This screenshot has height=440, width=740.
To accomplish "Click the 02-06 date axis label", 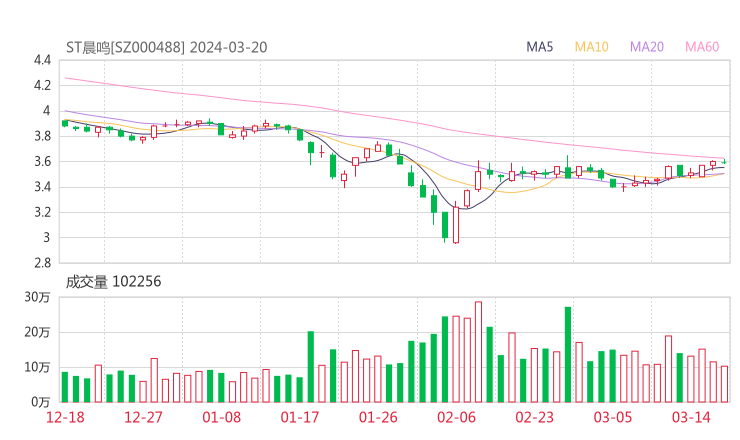I will pyautogui.click(x=456, y=417).
